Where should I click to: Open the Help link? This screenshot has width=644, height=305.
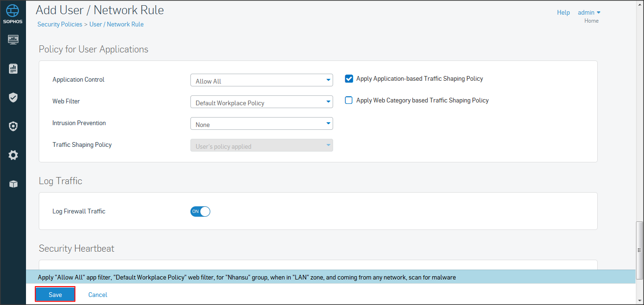(x=563, y=13)
